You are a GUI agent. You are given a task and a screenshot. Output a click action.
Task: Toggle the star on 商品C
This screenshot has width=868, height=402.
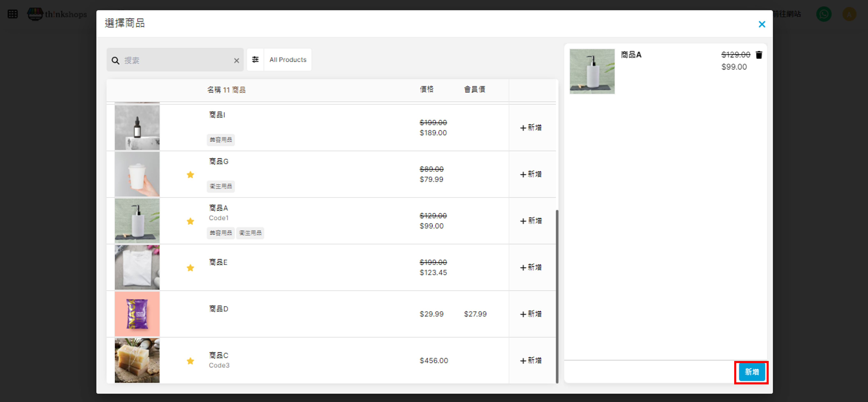[x=190, y=361]
